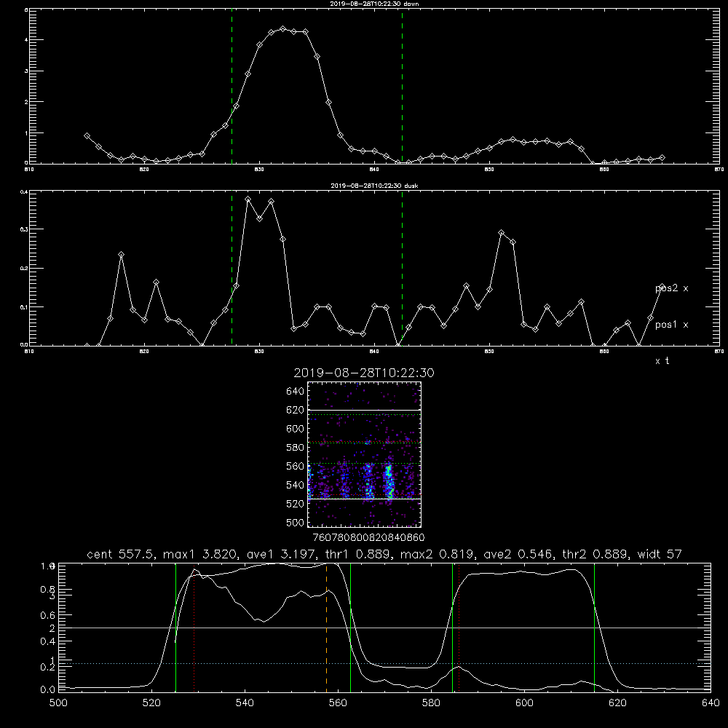This screenshot has width=728, height=728.
Task: Select the right green dashed line in dawn plot
Action: pyautogui.click(x=402, y=88)
